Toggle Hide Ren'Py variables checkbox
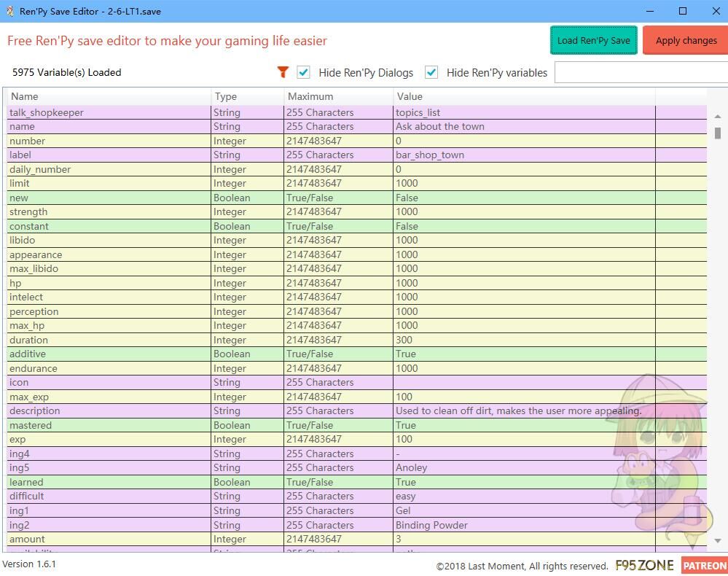This screenshot has height=576, width=728. pyautogui.click(x=431, y=72)
